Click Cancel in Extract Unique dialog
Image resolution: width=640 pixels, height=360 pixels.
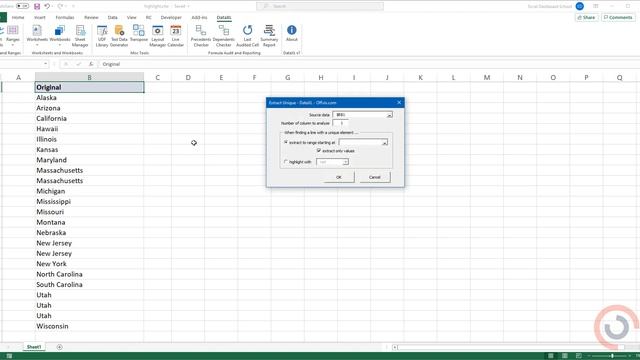click(375, 177)
